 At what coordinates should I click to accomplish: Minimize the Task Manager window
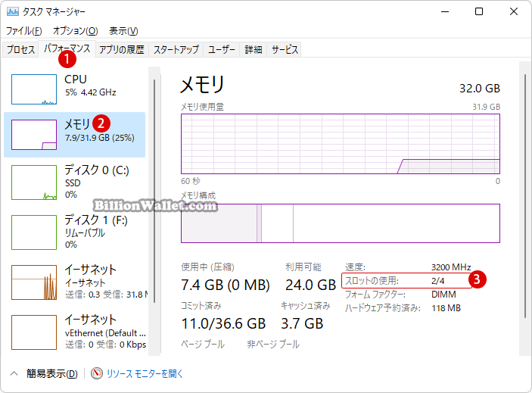(x=445, y=11)
